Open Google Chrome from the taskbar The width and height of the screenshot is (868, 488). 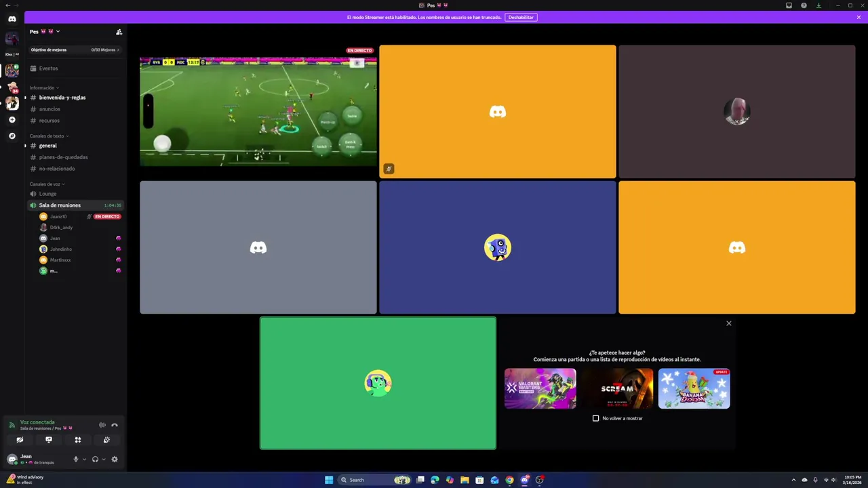click(x=509, y=480)
